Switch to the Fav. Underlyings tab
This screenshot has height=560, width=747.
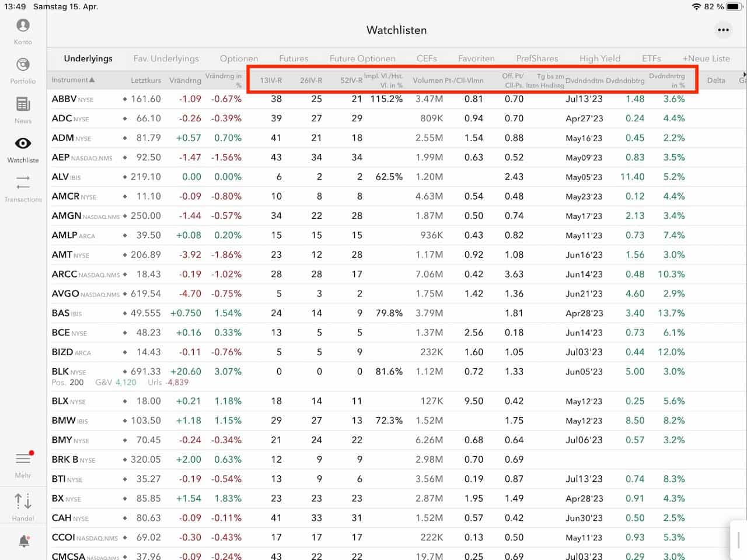tap(166, 58)
